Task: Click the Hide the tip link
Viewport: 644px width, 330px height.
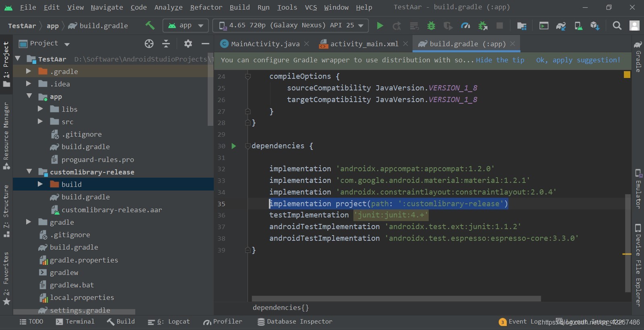Action: pos(500,60)
